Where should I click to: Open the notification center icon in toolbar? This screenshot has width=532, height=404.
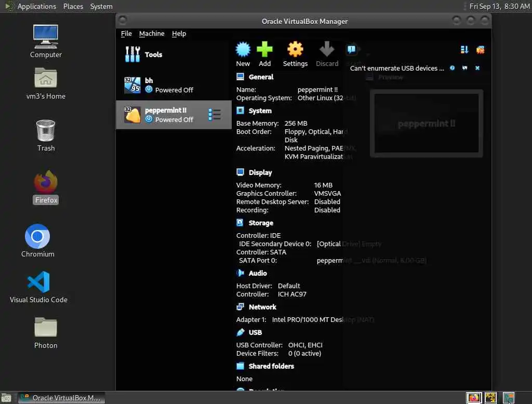tap(351, 49)
